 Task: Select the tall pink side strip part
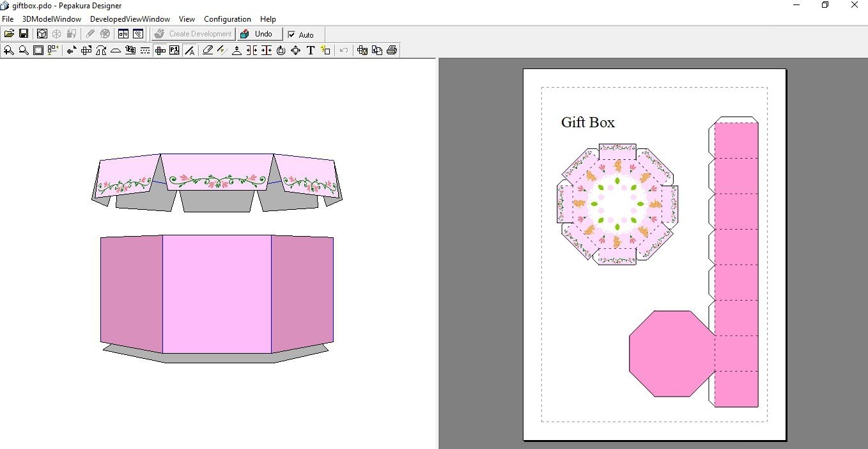click(x=736, y=264)
